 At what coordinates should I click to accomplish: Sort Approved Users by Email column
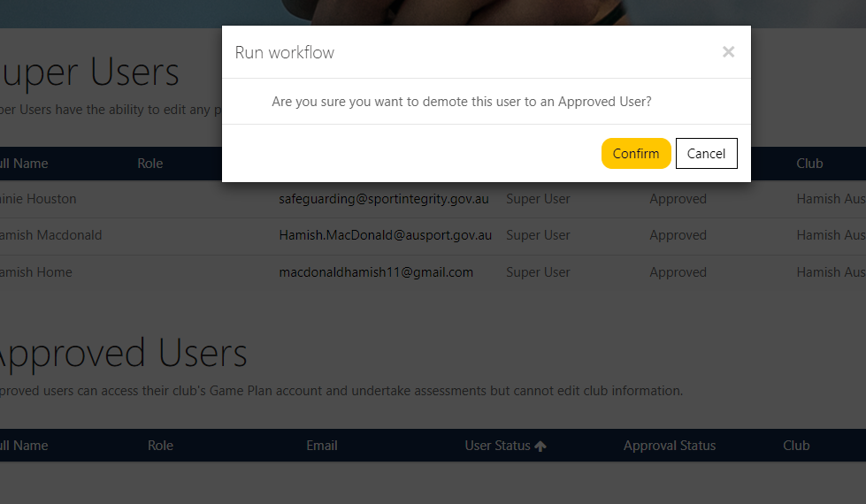[322, 446]
